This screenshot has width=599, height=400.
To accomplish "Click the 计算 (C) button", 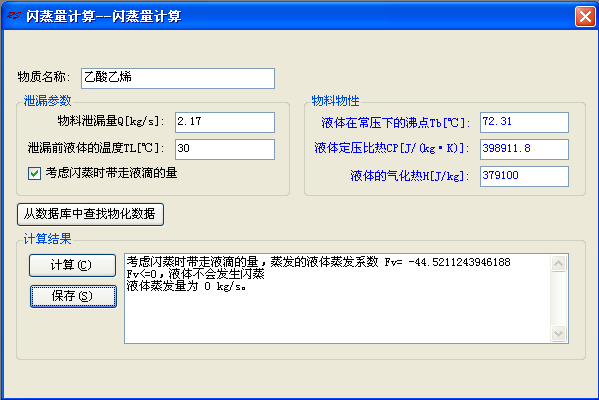I will [73, 265].
